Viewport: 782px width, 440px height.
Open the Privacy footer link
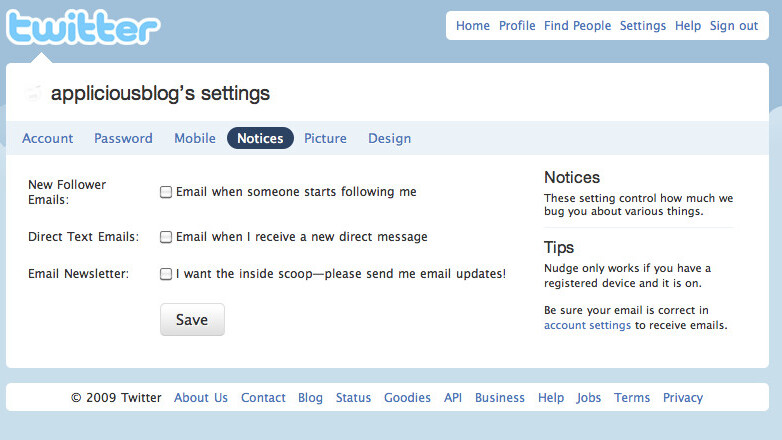[x=683, y=397]
